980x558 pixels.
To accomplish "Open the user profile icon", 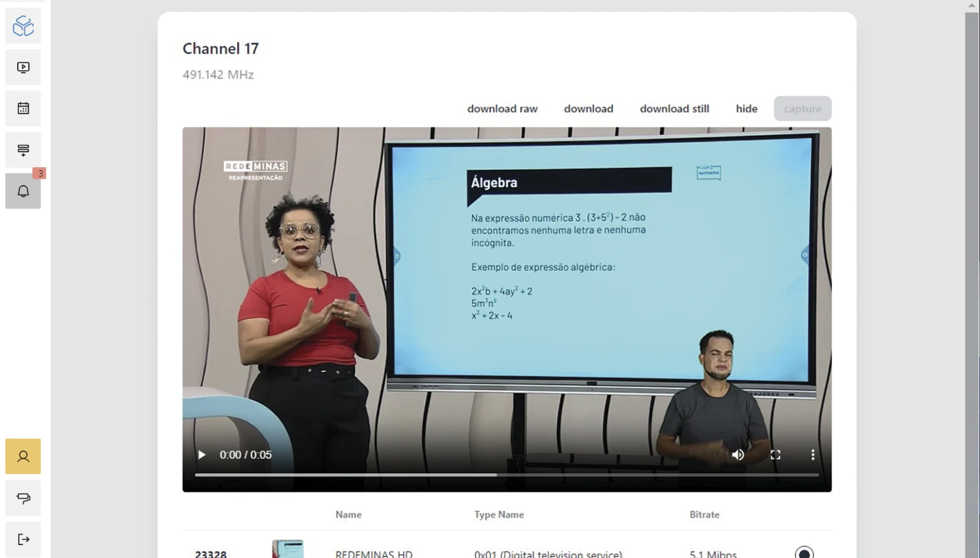I will coord(23,456).
